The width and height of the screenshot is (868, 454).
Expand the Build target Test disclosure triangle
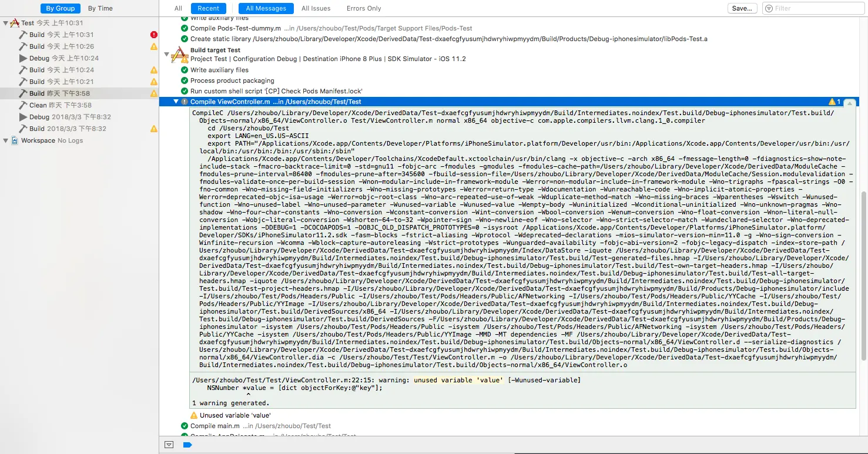pos(167,54)
